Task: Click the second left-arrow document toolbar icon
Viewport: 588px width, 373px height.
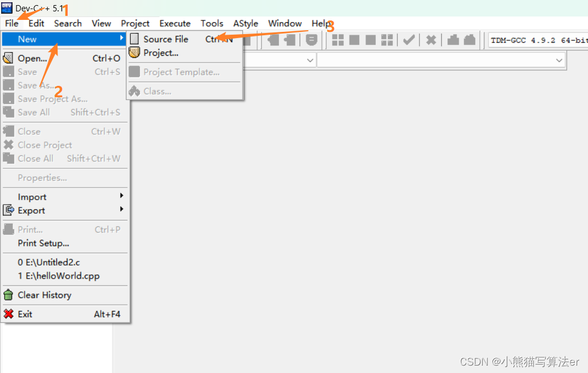Action: (290, 40)
